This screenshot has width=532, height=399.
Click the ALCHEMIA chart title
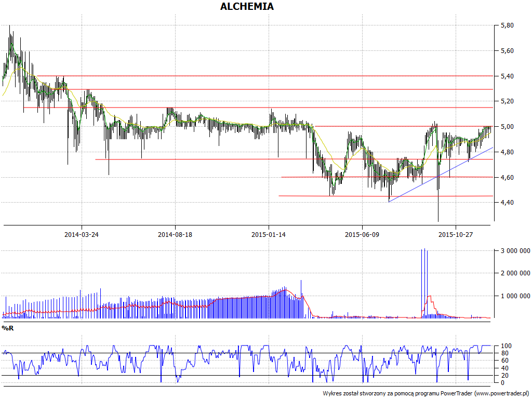point(247,6)
